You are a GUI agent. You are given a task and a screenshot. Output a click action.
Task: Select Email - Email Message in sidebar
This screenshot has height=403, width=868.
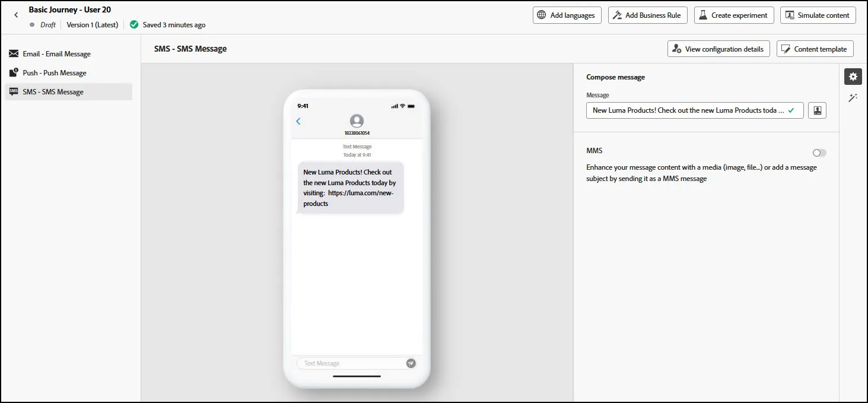click(x=68, y=53)
